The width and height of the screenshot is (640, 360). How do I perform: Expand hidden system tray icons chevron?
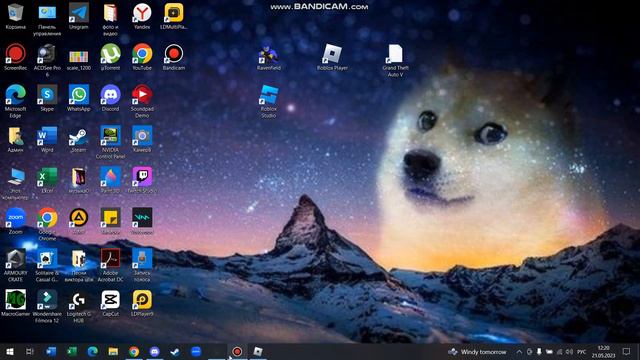click(519, 352)
